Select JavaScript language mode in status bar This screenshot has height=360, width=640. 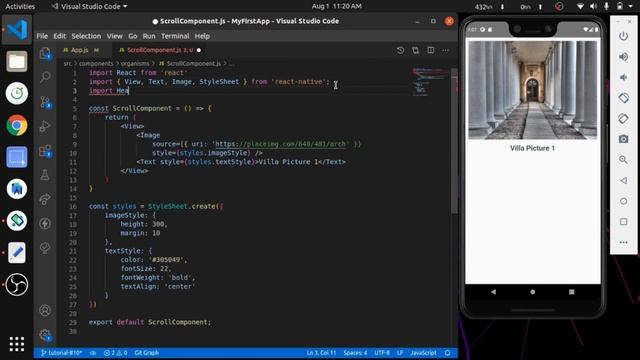(x=423, y=353)
